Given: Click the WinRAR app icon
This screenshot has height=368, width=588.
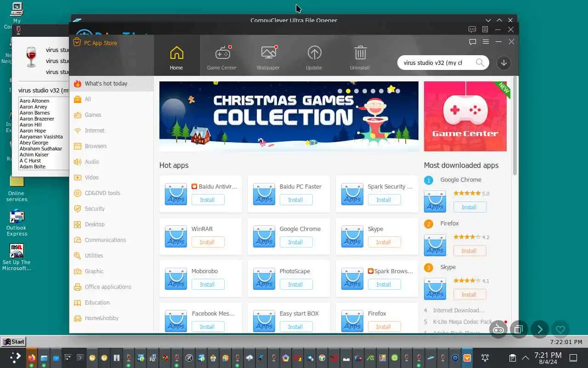Looking at the screenshot, I should coord(176,236).
